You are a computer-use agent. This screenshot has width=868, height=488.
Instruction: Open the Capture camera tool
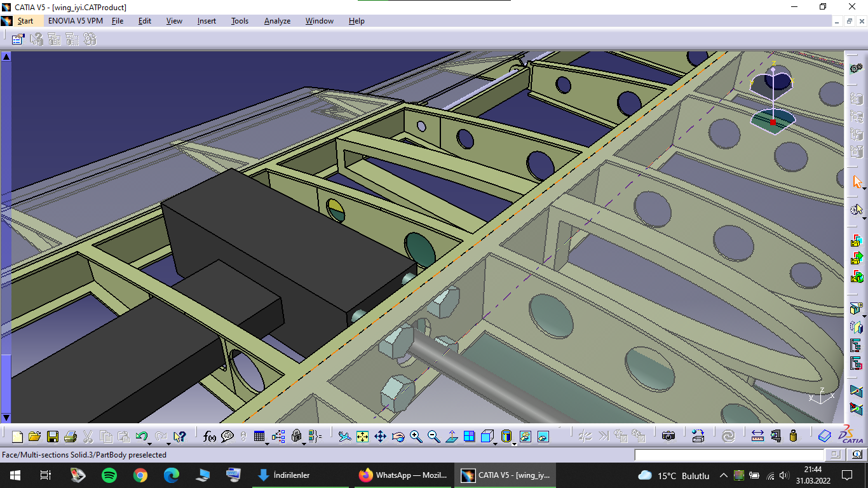coord(668,436)
